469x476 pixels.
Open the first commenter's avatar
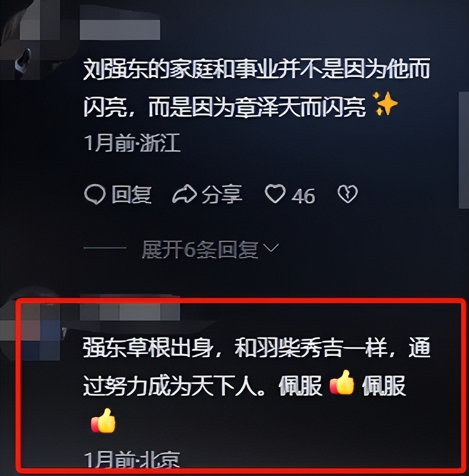tap(30, 40)
